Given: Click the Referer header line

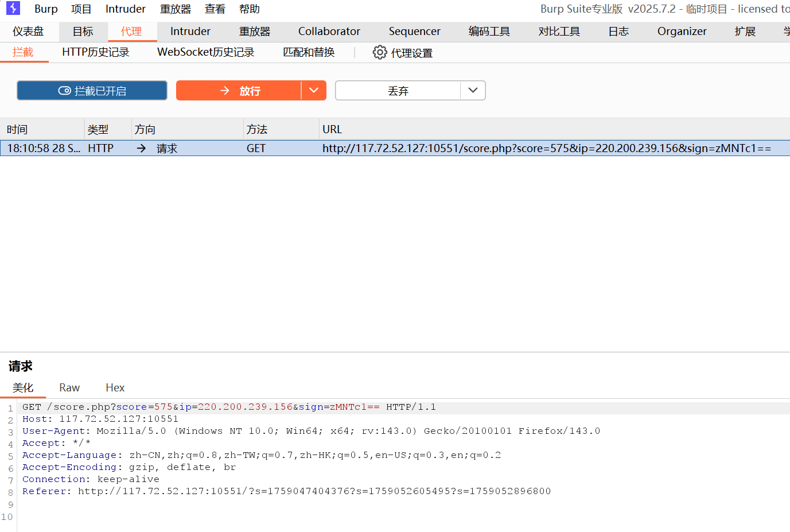Looking at the screenshot, I should click(x=287, y=491).
